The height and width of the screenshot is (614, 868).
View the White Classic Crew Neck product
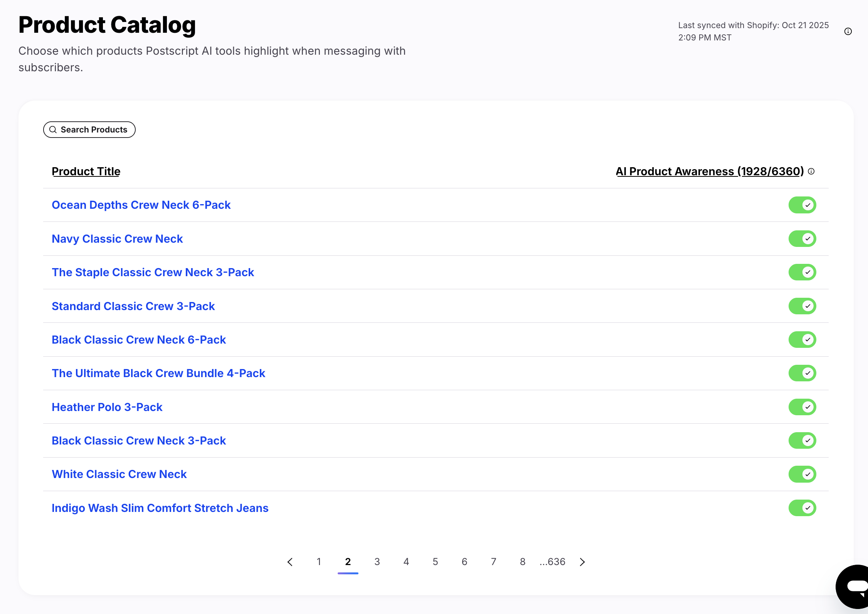coord(119,474)
